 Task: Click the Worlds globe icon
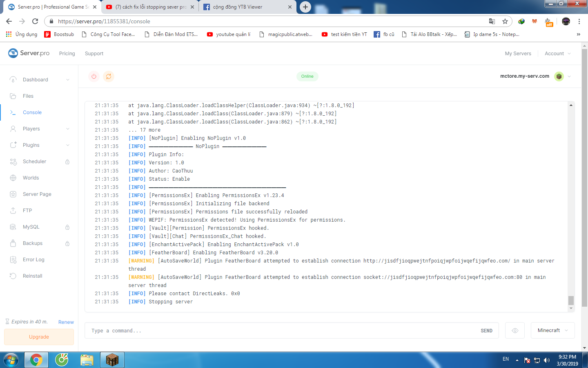(x=13, y=178)
